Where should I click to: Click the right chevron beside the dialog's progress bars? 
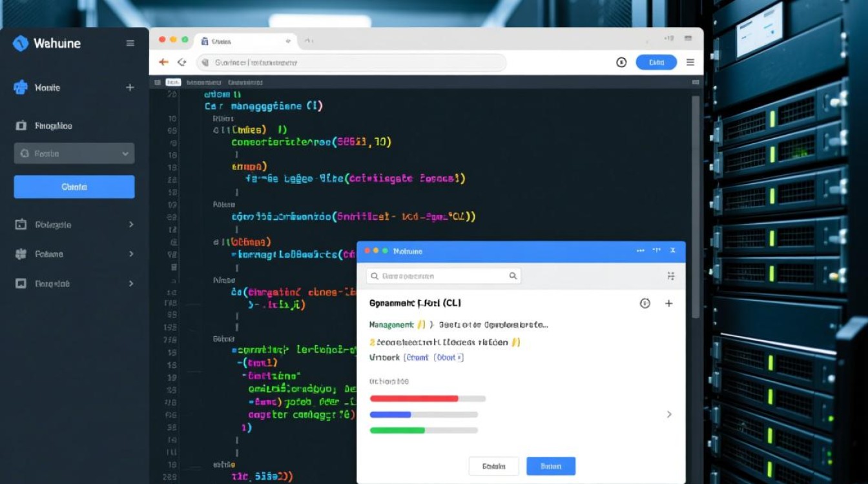[669, 414]
